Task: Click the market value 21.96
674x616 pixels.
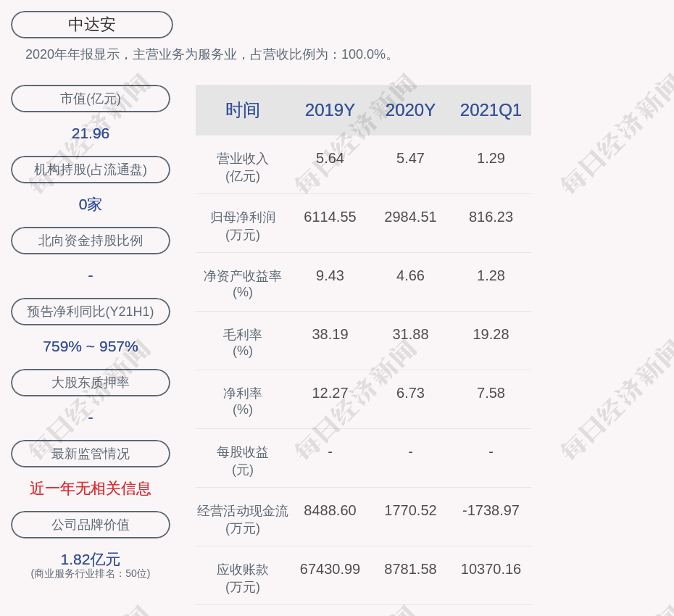Action: pyautogui.click(x=91, y=133)
